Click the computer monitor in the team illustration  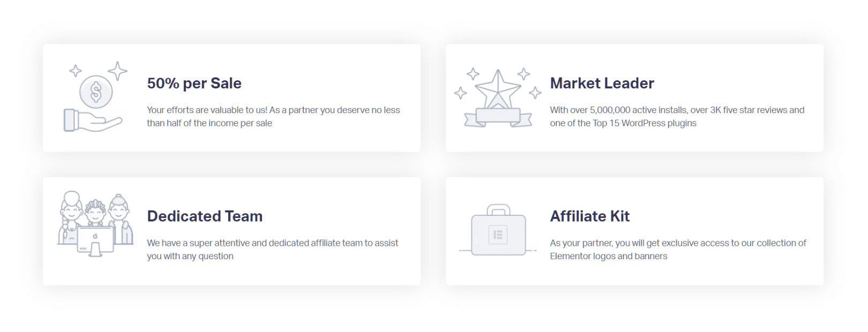(96, 239)
